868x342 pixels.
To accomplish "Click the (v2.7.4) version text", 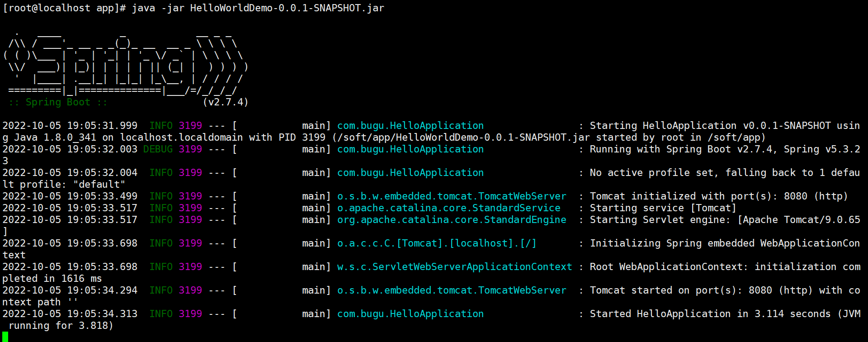I will (226, 102).
